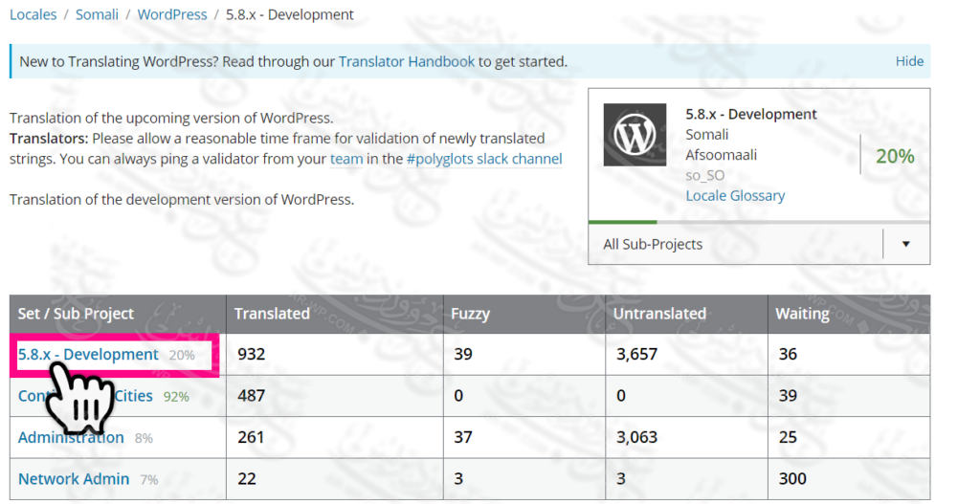Open the #polyglots slack channel link
Viewport: 980px width, 504px height.
coord(484,159)
